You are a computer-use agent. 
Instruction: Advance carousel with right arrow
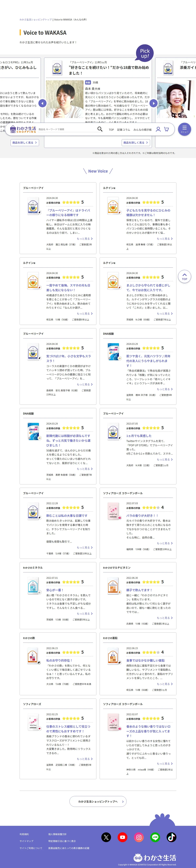(153, 103)
